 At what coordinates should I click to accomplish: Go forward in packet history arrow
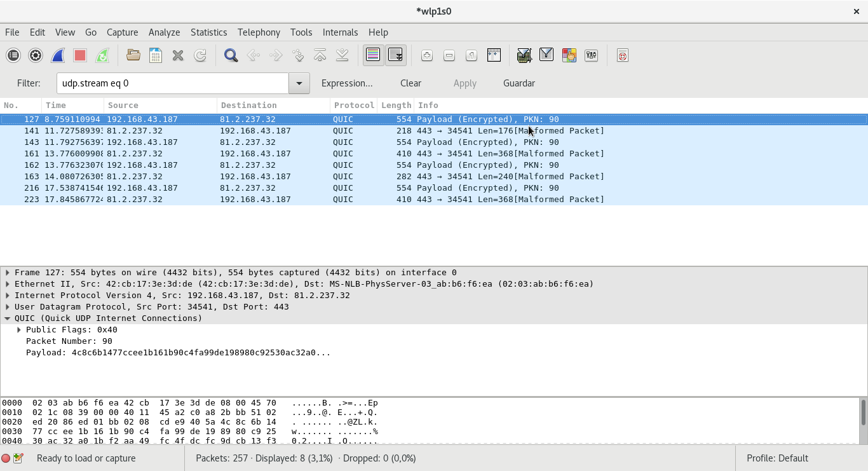coord(276,55)
